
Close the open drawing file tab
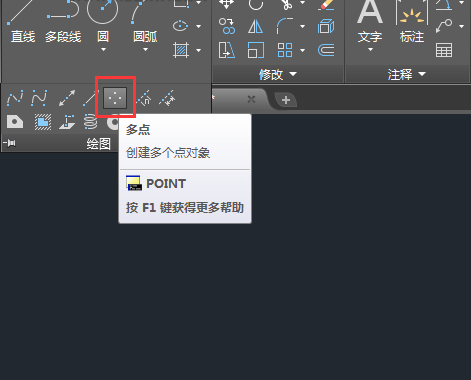coord(251,99)
